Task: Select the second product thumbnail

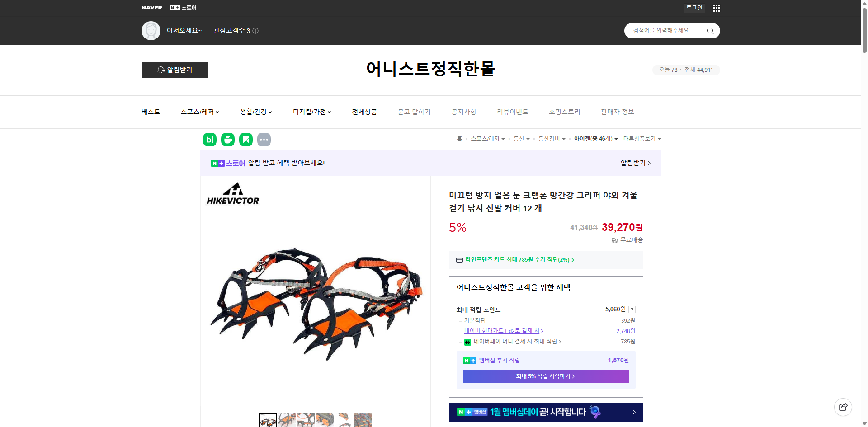Action: coord(287,420)
